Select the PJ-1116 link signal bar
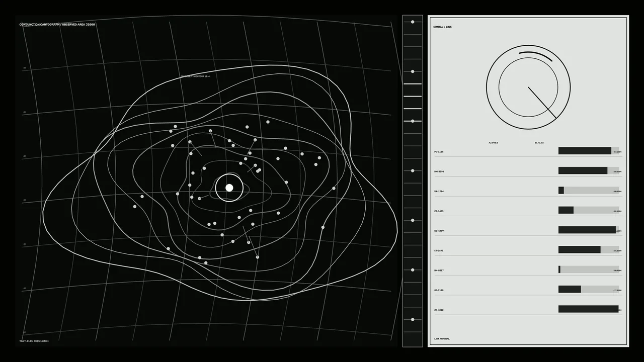 tap(589, 151)
